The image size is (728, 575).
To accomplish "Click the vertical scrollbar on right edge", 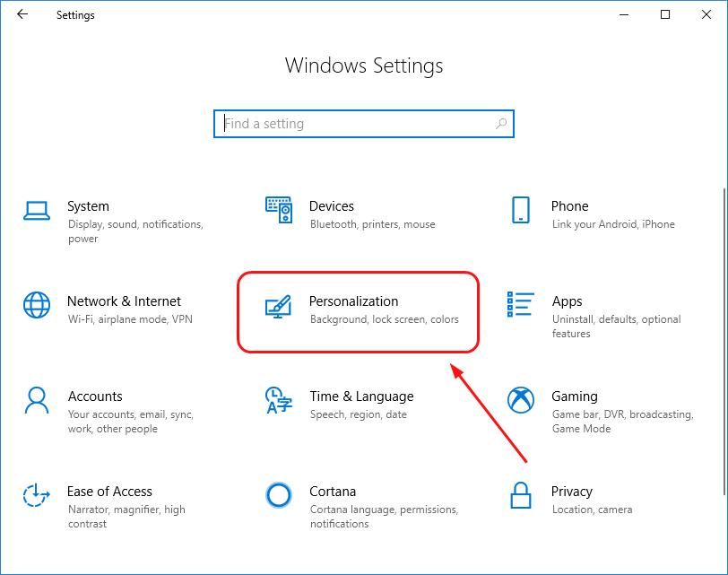I will coord(724,342).
